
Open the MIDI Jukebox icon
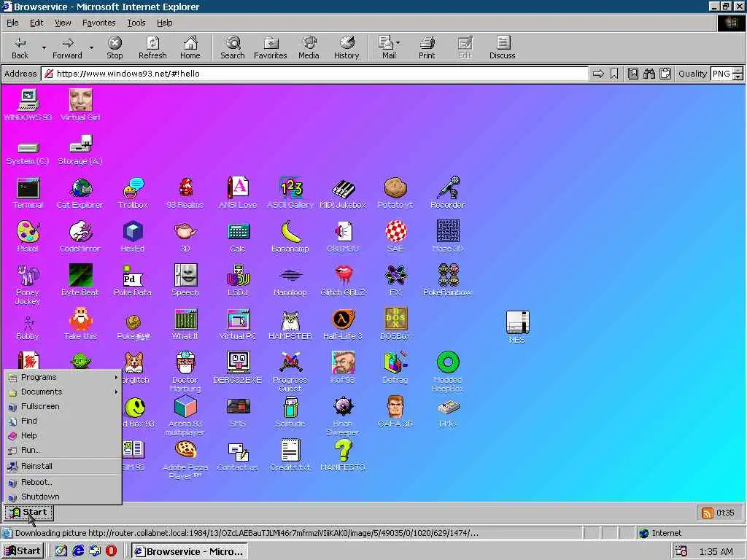[343, 192]
